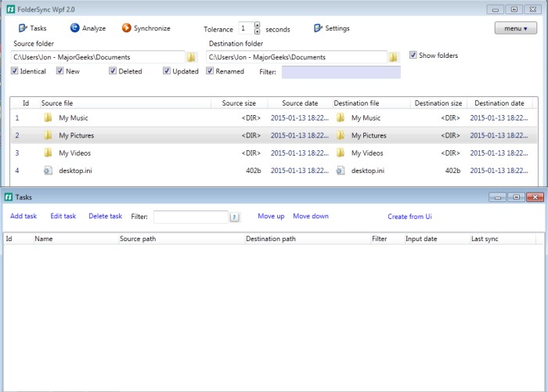The height and width of the screenshot is (392, 548).
Task: Sort by the Destination size column header
Action: (x=438, y=103)
